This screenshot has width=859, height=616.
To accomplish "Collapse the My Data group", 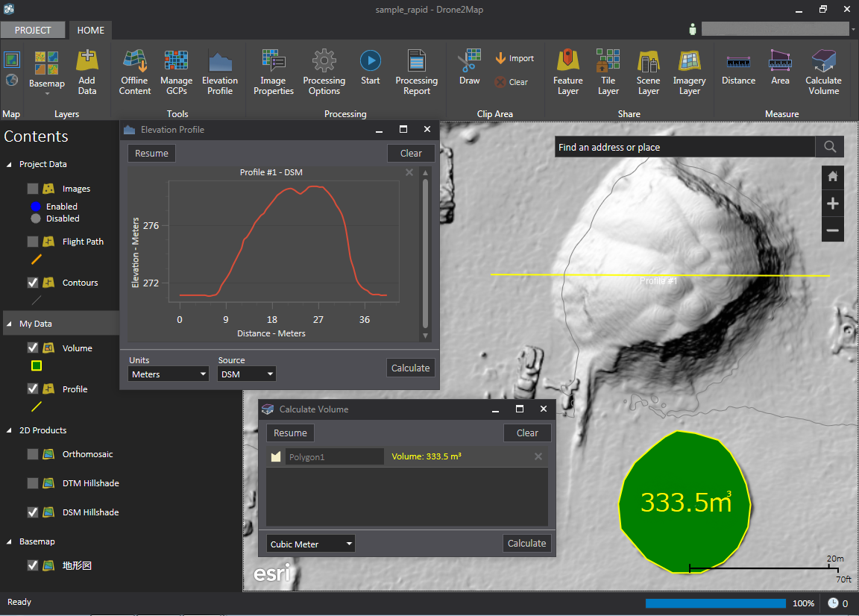I will click(x=9, y=324).
